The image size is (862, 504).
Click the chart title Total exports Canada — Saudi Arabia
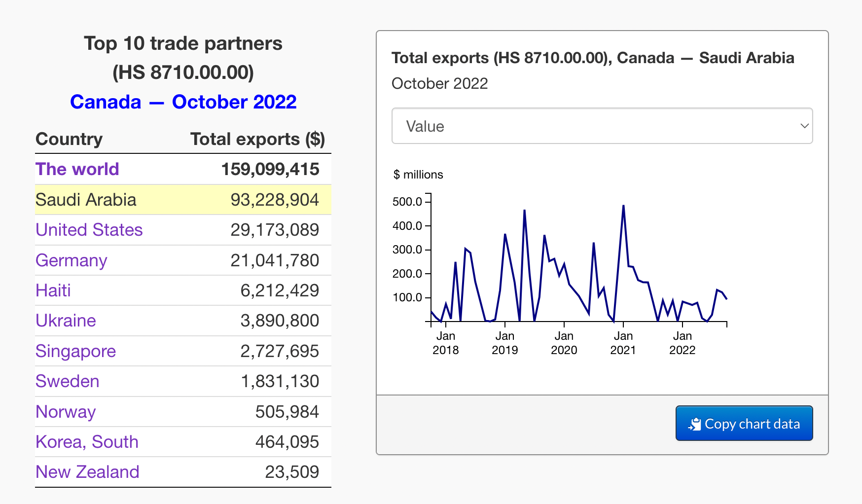(593, 58)
